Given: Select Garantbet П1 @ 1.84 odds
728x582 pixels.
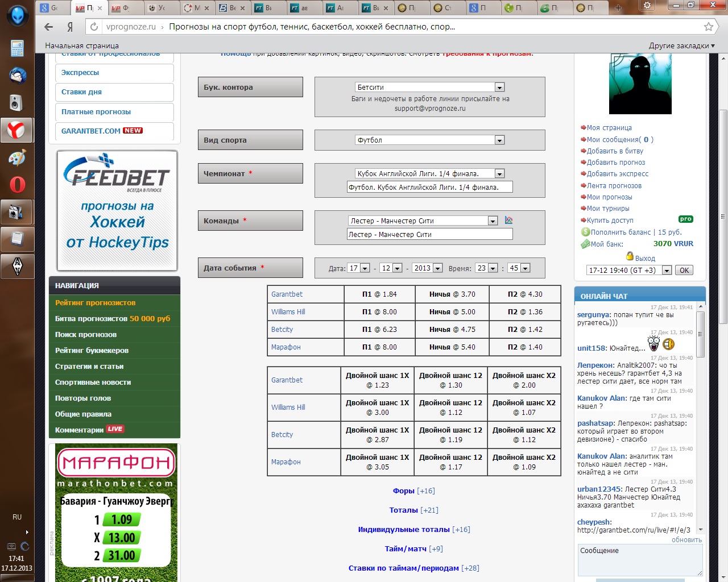Looking at the screenshot, I should point(379,294).
